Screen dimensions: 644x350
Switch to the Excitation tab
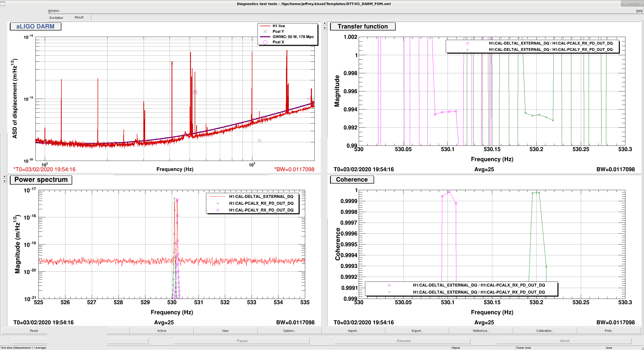[x=56, y=18]
